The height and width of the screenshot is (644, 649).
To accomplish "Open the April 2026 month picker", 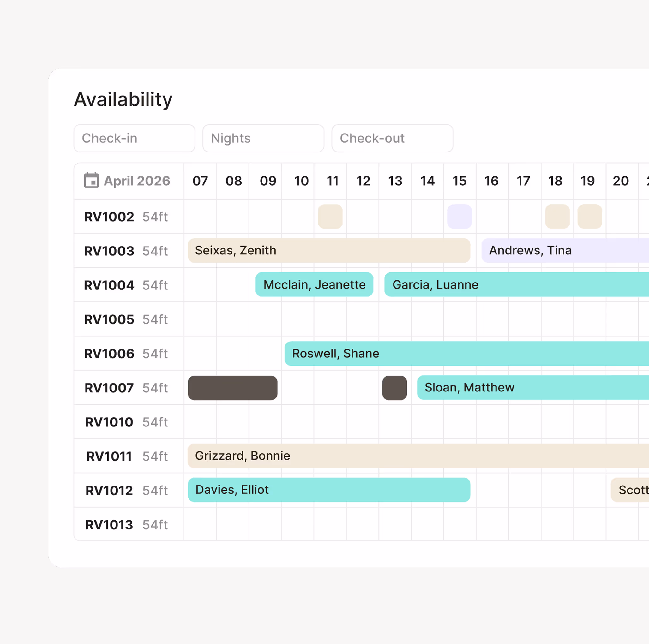I will [x=137, y=181].
